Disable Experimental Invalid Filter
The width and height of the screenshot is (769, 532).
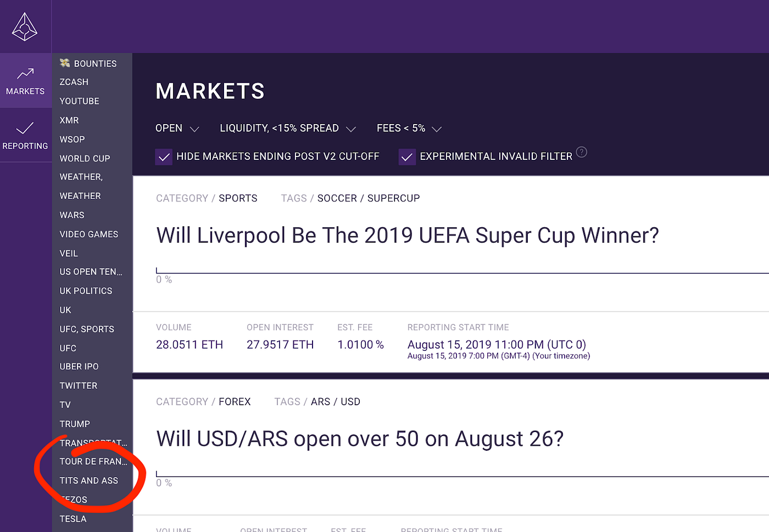[x=406, y=156]
